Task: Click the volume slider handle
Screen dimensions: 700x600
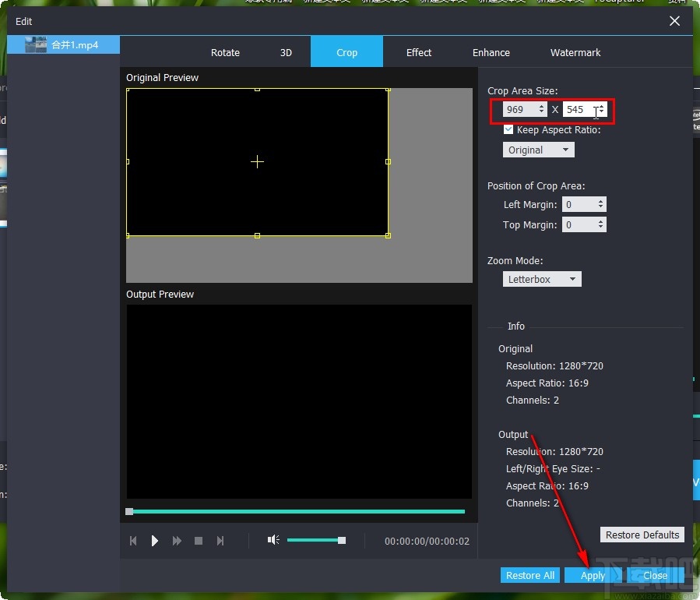Action: point(341,540)
